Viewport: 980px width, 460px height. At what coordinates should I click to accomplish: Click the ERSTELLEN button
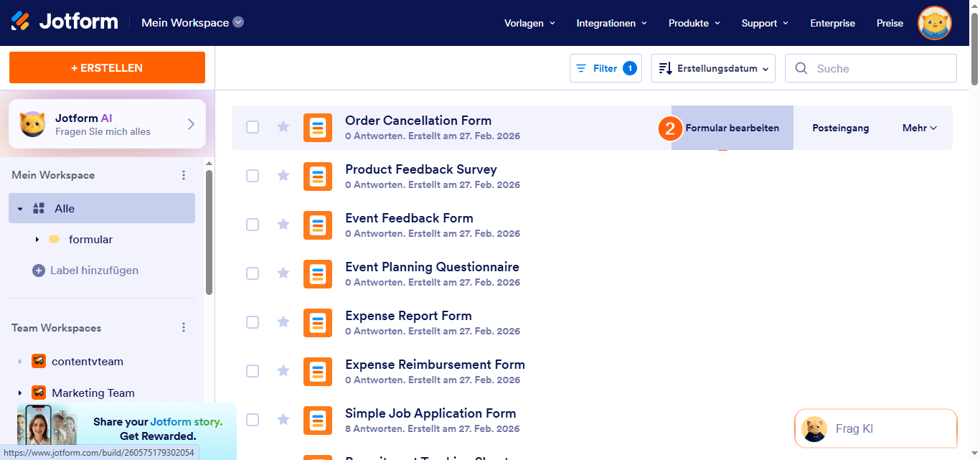(x=106, y=67)
